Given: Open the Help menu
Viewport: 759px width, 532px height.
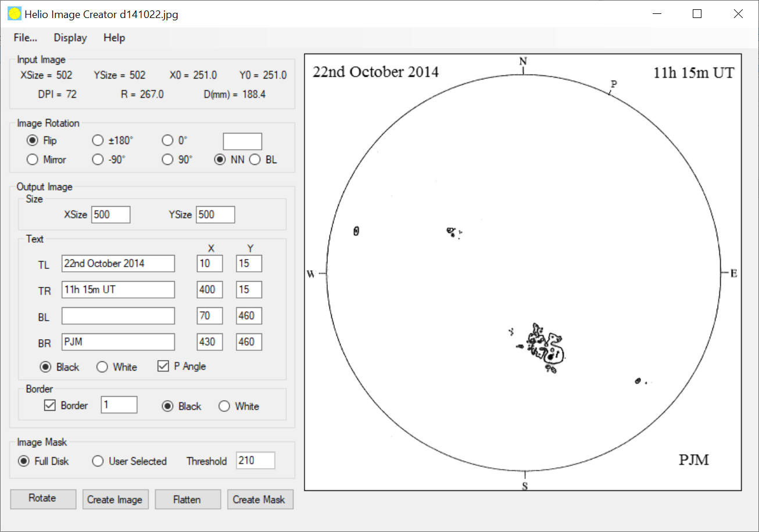Looking at the screenshot, I should [x=114, y=38].
